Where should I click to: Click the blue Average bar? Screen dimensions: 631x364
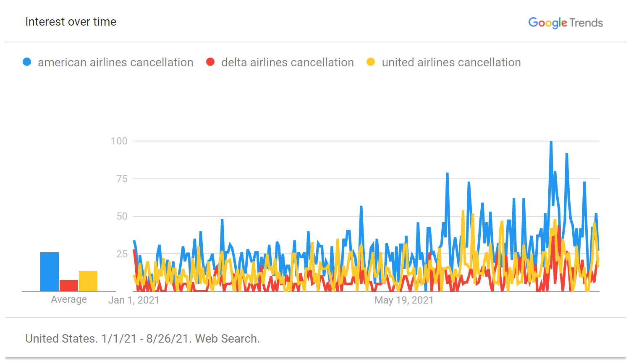coord(50,272)
